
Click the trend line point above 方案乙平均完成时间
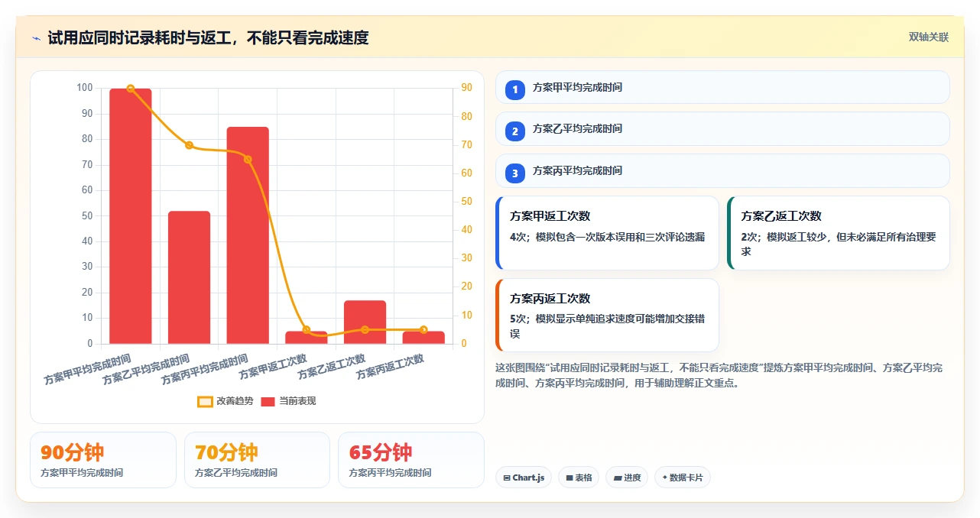(190, 145)
